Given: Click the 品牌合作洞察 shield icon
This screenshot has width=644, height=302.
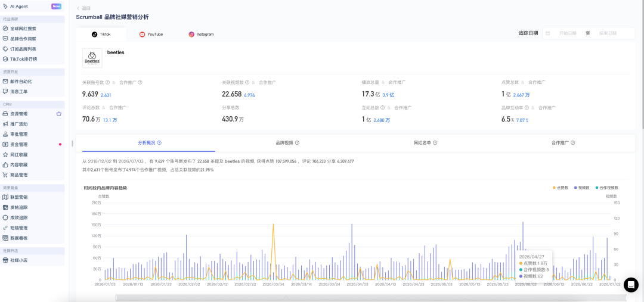Looking at the screenshot, I should coord(5,39).
